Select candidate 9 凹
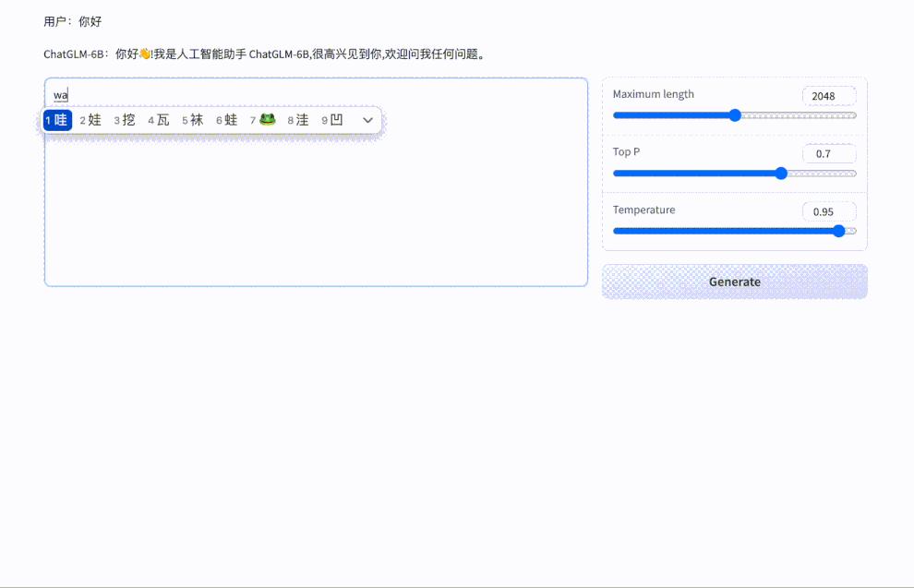914x588 pixels. 331,120
